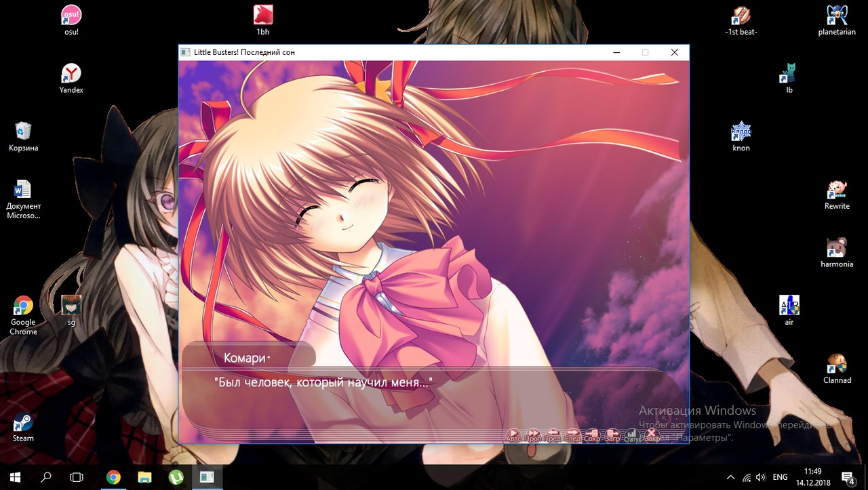
Task: Open the Сохр save game button
Action: coord(593,434)
